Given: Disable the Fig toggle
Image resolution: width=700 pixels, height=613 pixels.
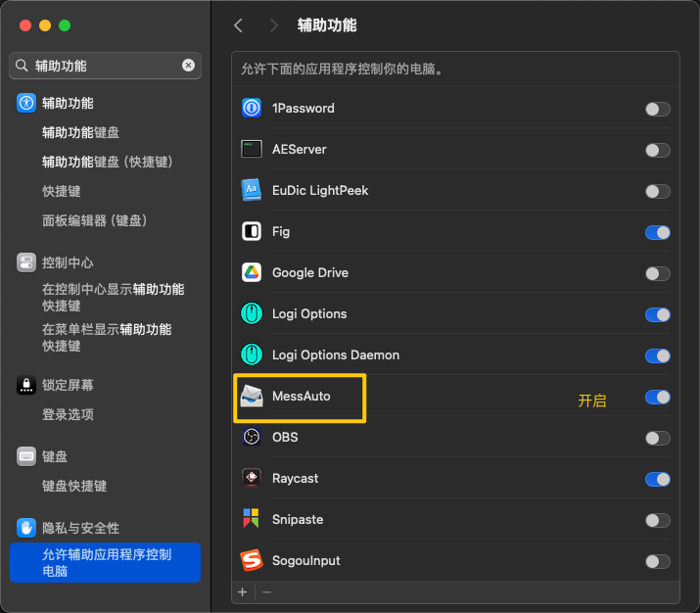Looking at the screenshot, I should click(x=657, y=232).
